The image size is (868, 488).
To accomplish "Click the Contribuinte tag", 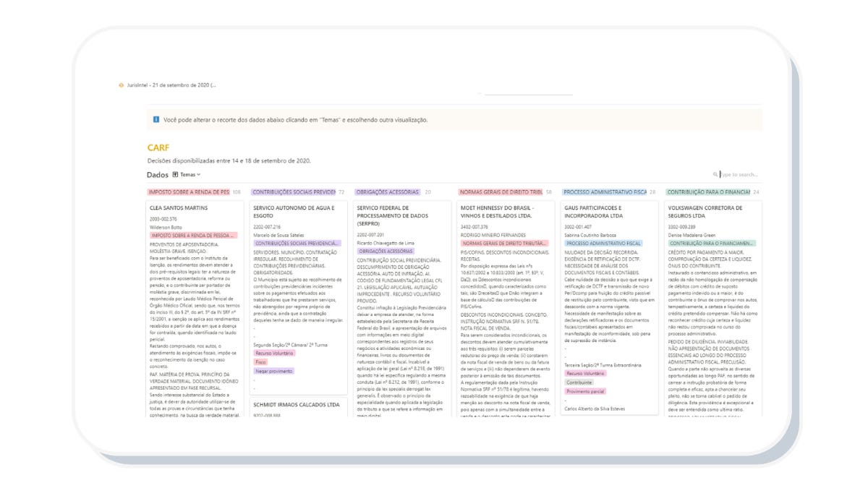I will point(579,382).
